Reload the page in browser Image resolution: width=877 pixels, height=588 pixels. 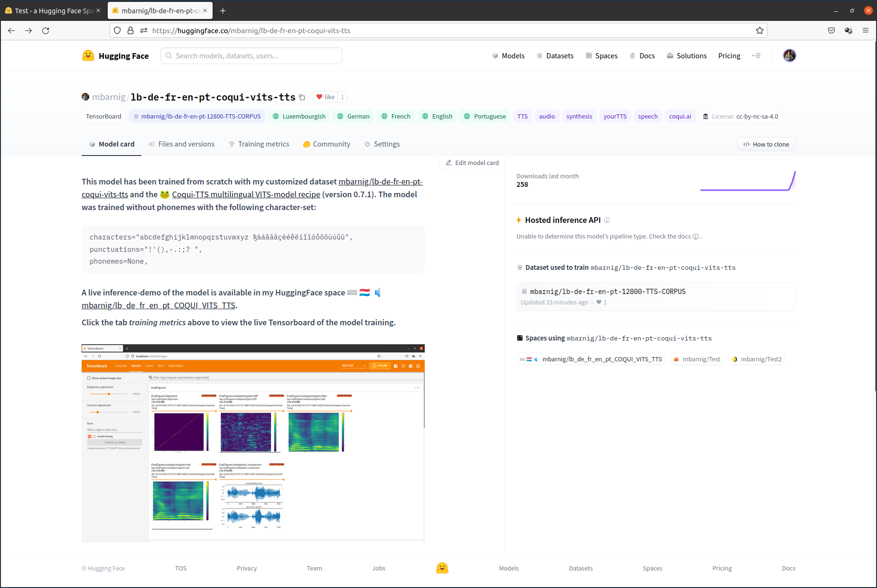click(x=46, y=31)
